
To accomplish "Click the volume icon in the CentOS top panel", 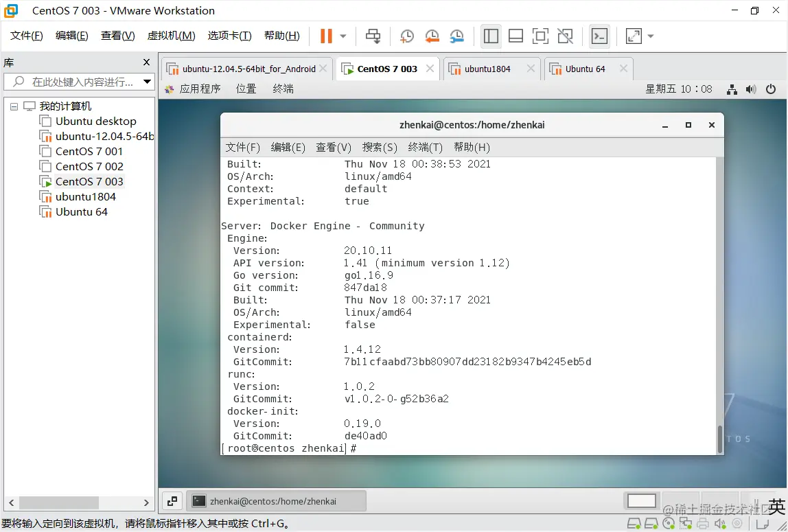I will tap(751, 89).
